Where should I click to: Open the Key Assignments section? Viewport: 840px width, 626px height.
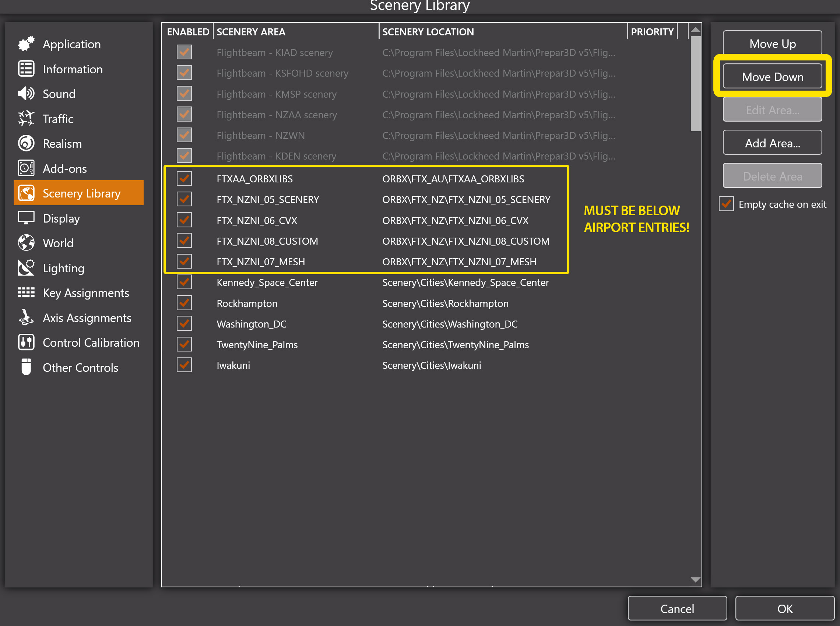pyautogui.click(x=85, y=293)
